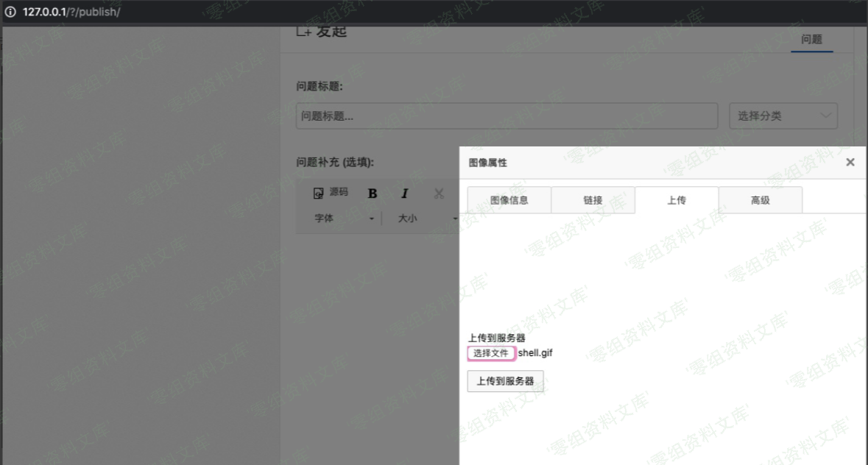
Task: Toggle bold formatting in the editor
Action: click(x=373, y=194)
